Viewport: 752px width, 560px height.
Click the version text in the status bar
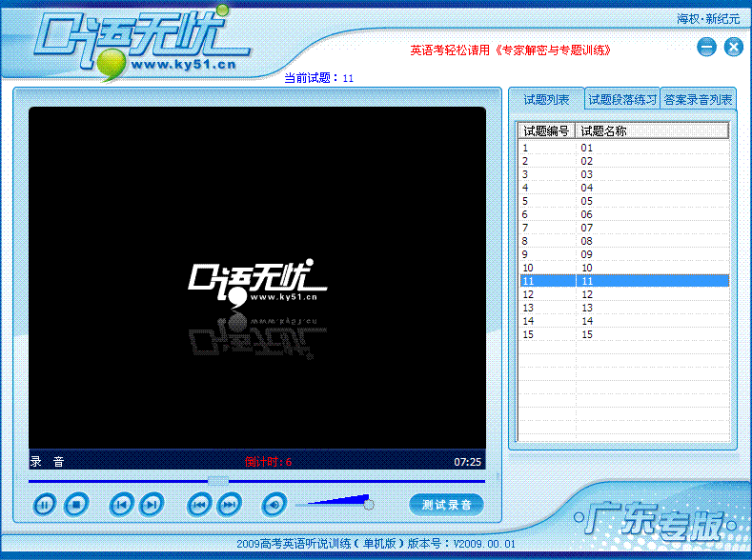point(376,544)
